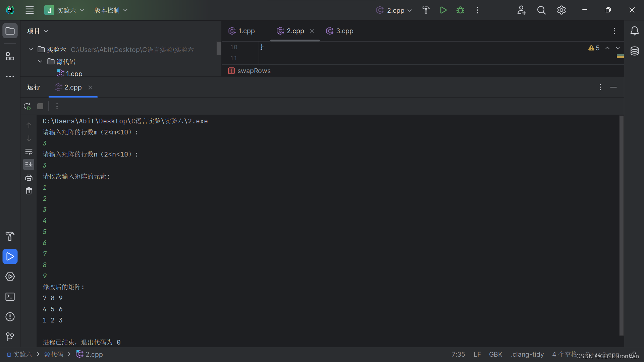Open the Git version control tool window
This screenshot has width=644, height=362.
click(10, 337)
